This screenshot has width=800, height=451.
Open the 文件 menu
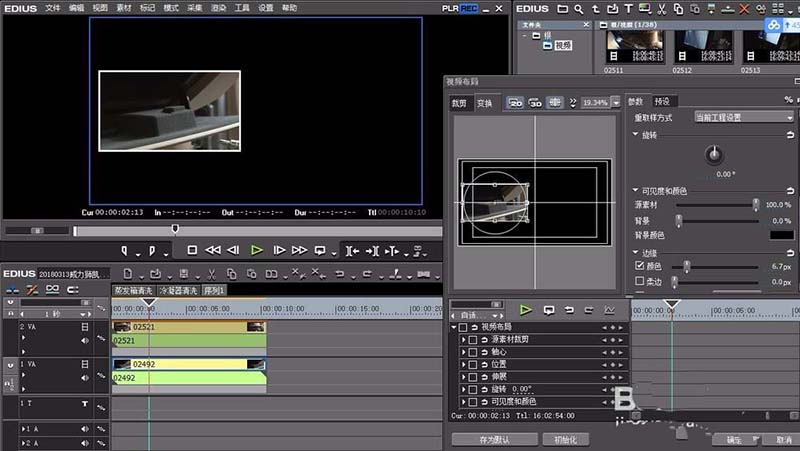52,7
